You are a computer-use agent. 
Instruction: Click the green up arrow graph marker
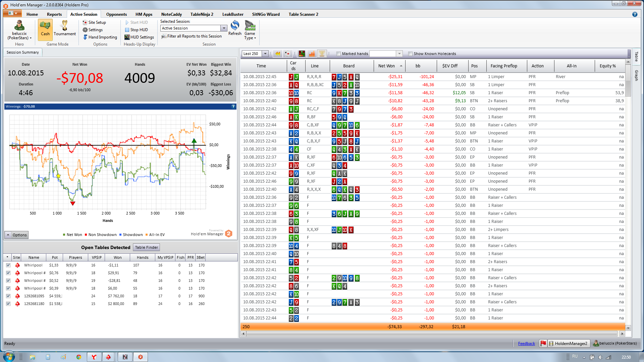(194, 141)
